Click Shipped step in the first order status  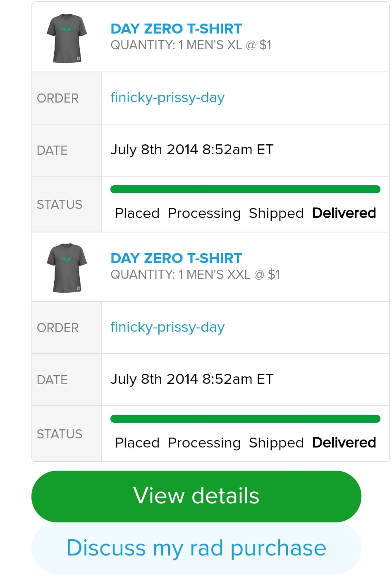(x=276, y=213)
